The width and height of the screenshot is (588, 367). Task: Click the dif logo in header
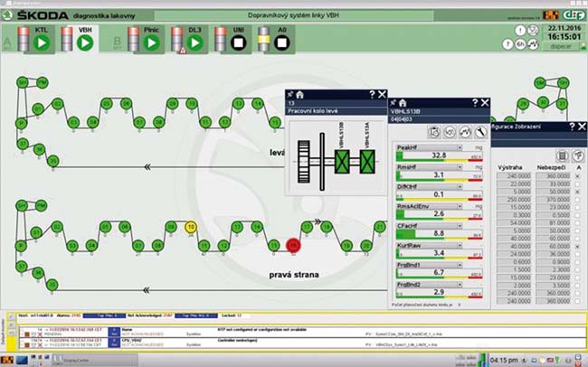[574, 15]
